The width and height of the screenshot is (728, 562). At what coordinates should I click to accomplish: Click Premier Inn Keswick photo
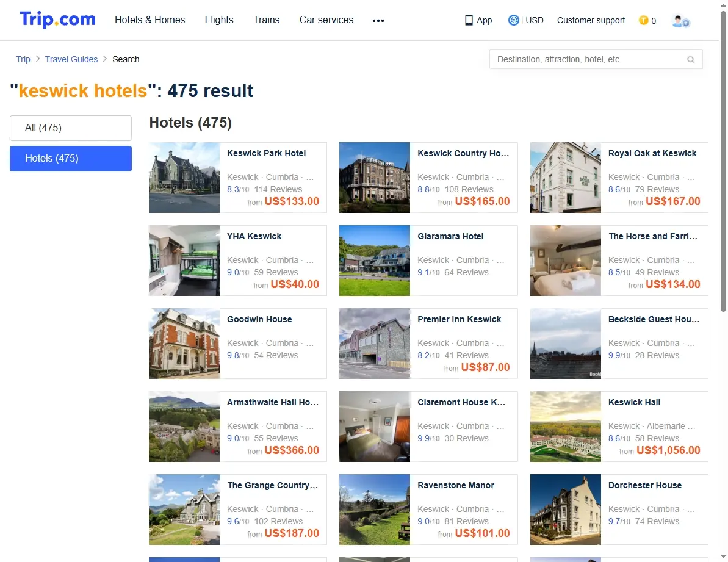tap(375, 344)
